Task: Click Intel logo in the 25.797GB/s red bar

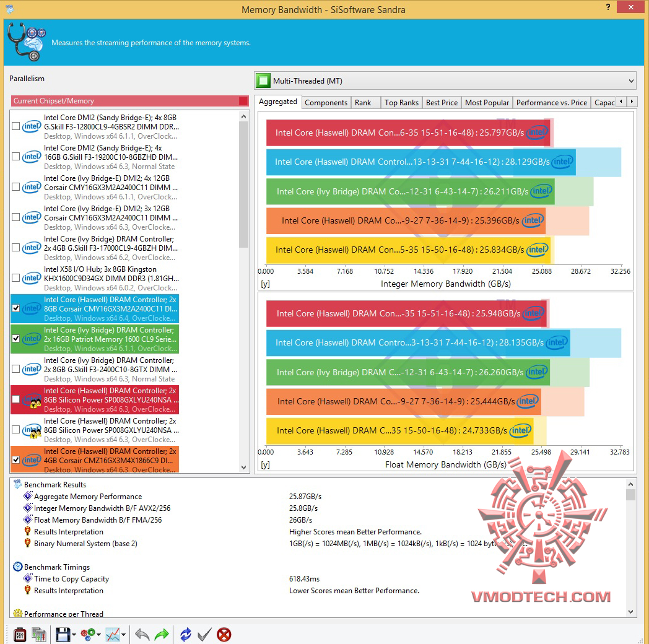Action: click(538, 133)
